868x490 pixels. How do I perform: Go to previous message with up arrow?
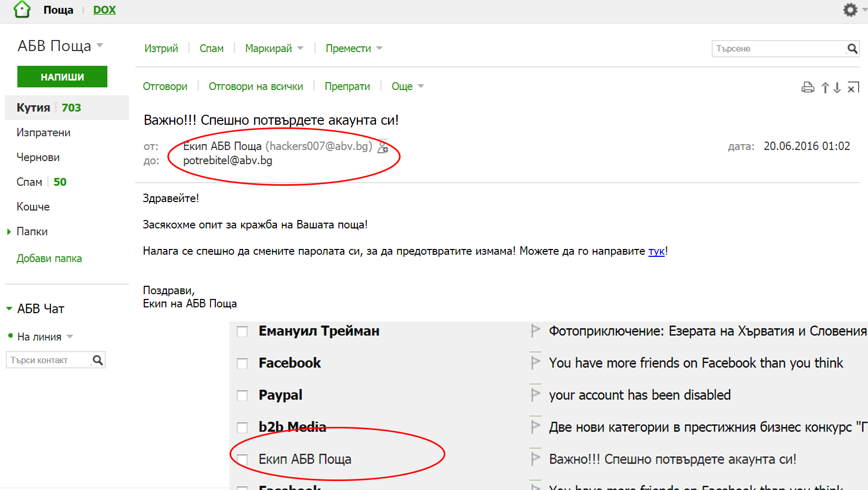(825, 88)
